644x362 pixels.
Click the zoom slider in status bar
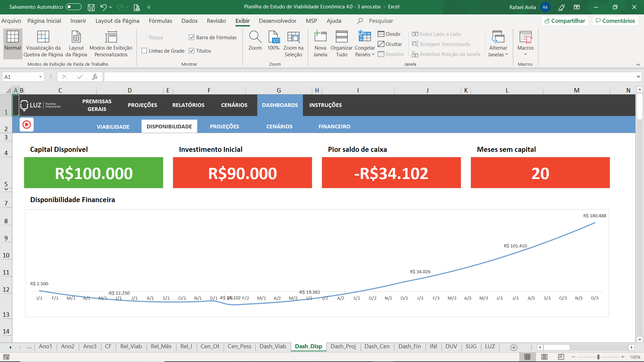coord(598,357)
